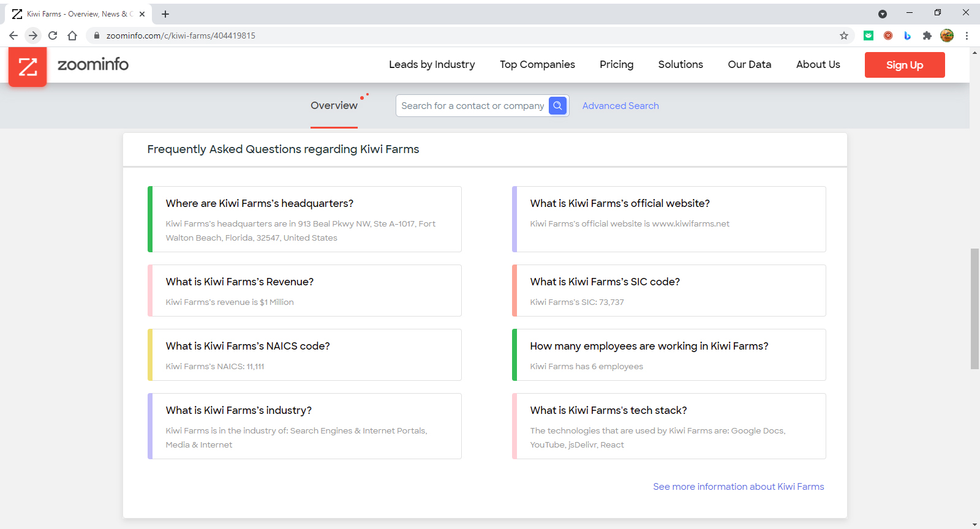Go forward in browser history
Screen dimensions: 980x529
pyautogui.click(x=33, y=36)
